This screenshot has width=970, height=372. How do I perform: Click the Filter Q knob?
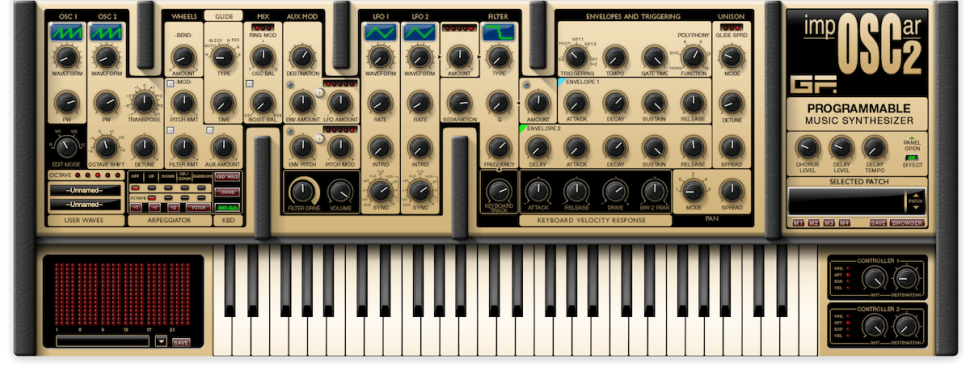pyautogui.click(x=498, y=102)
